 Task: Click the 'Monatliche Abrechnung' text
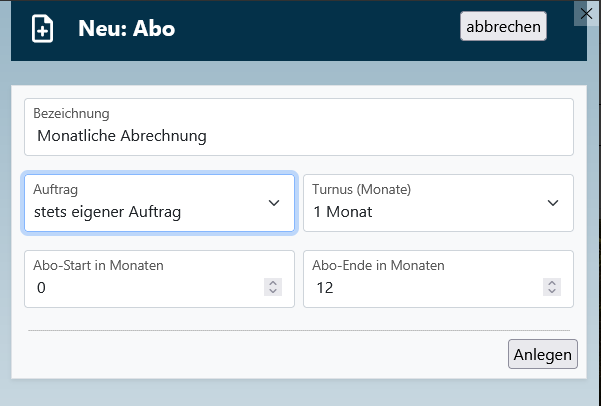(121, 135)
